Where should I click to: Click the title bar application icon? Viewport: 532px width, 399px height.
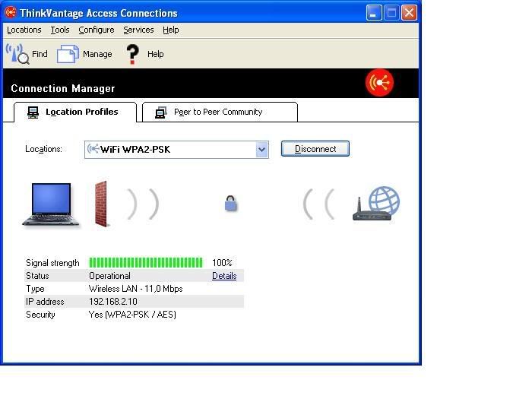click(x=11, y=13)
